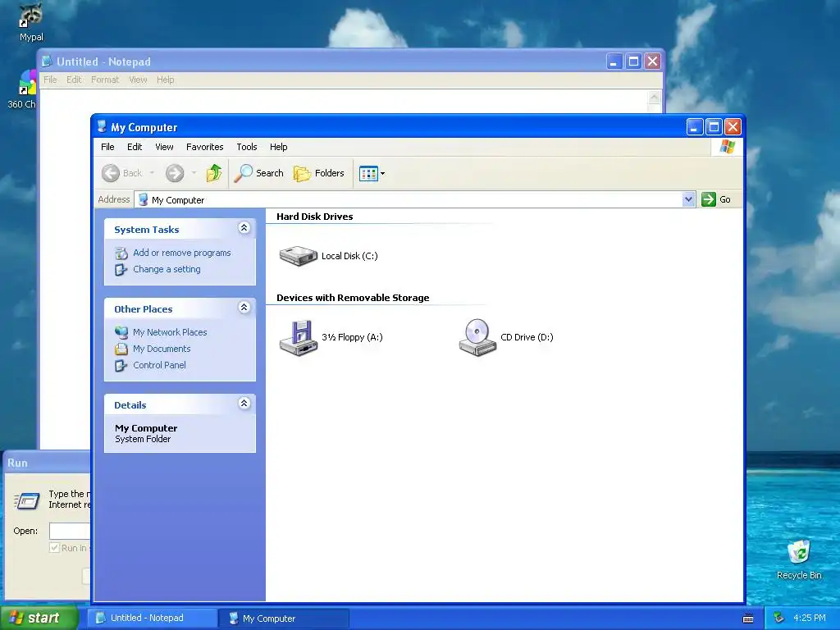
Task: Select the 3½ Floppy (A:) icon
Action: [299, 337]
